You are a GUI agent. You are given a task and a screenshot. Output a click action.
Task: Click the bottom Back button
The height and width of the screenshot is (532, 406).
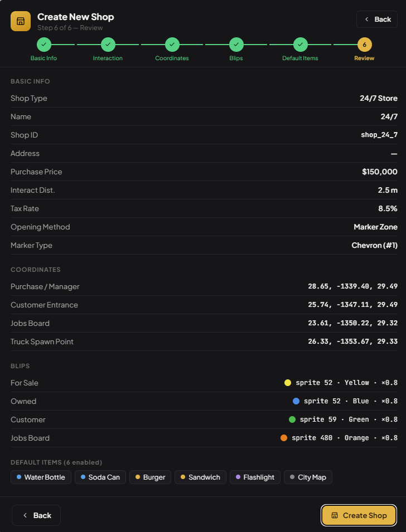click(x=36, y=515)
